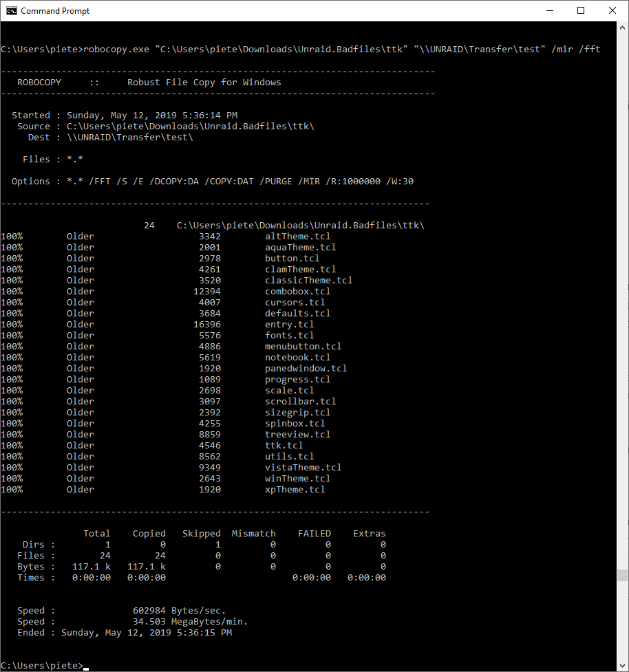Click the "Robust File Copy for Windows" heading
The width and height of the screenshot is (629, 672).
[x=204, y=83]
